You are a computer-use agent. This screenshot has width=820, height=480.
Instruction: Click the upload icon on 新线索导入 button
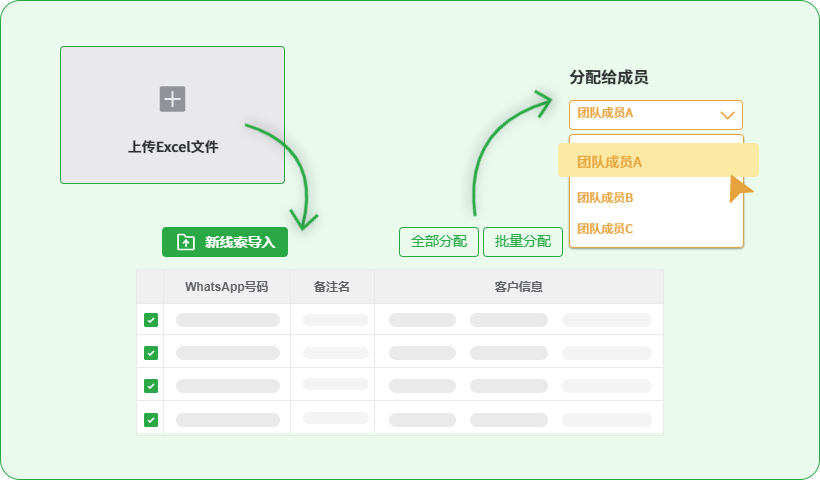(186, 242)
